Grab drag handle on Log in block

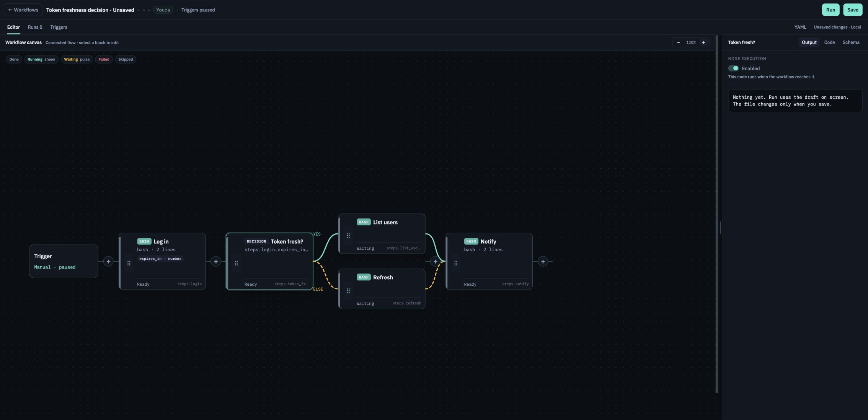pos(129,263)
